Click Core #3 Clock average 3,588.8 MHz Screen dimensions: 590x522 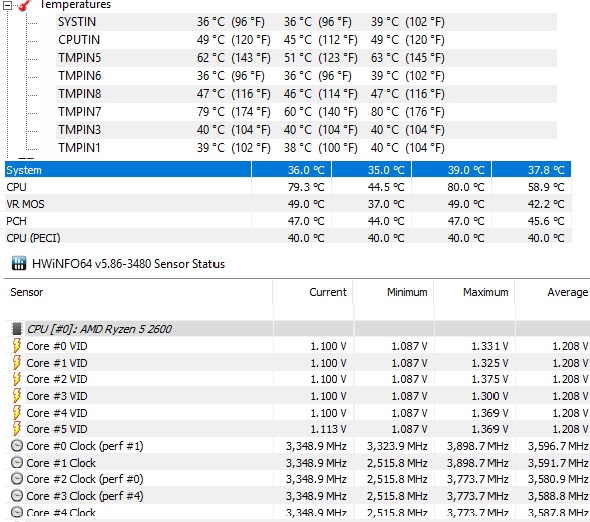click(x=558, y=496)
